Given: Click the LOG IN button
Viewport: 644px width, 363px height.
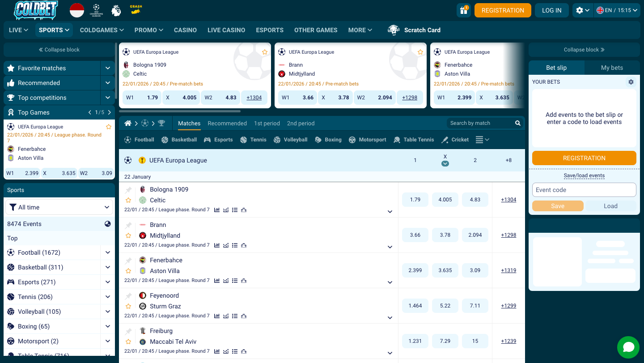Looking at the screenshot, I should pos(551,10).
